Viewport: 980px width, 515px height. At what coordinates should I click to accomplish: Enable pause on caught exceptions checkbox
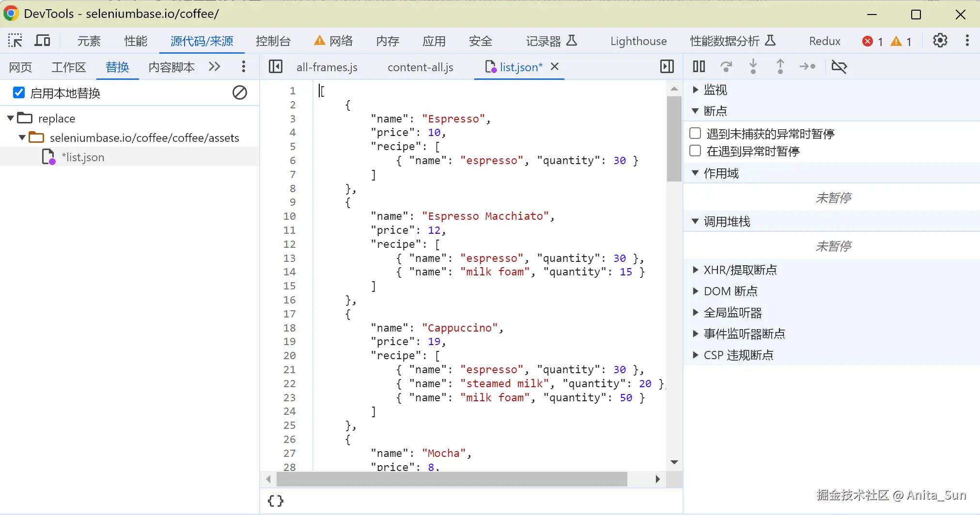695,151
